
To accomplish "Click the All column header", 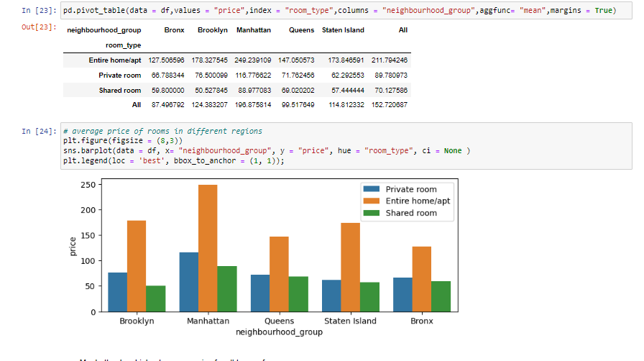I will click(x=403, y=30).
